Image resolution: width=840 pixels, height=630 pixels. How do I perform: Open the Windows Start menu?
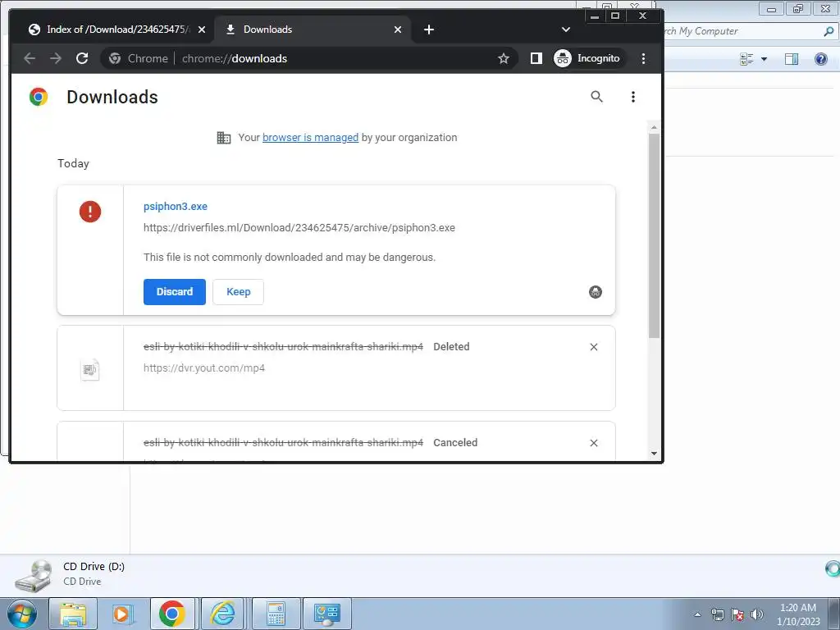[x=21, y=614]
